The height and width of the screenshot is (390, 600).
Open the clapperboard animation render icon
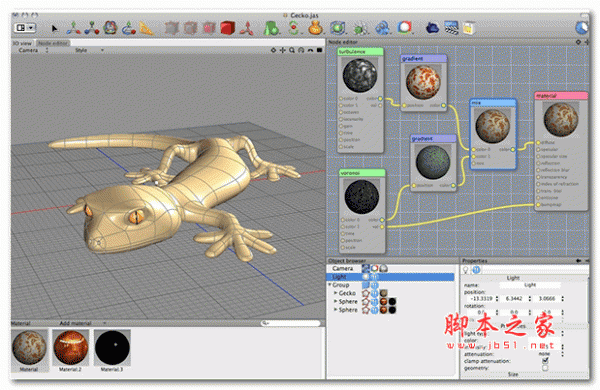point(451,28)
